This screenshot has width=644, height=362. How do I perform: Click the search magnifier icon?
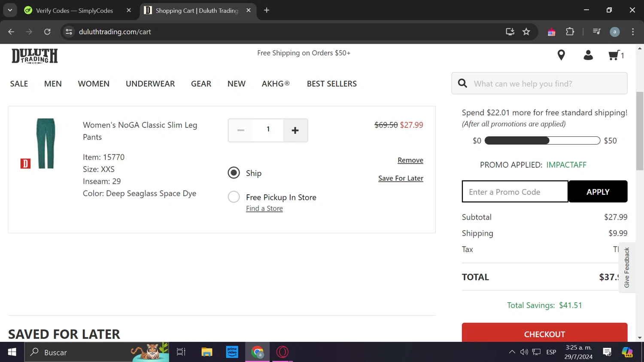click(x=462, y=83)
